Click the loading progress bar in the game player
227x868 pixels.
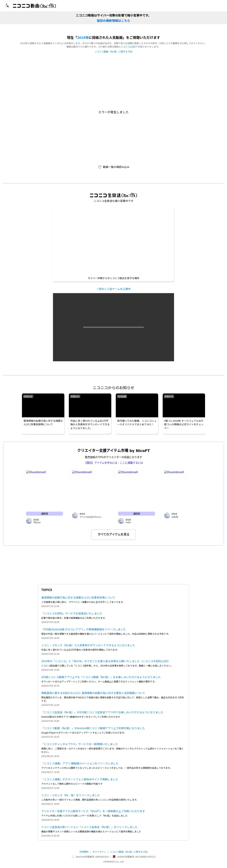coord(113,327)
